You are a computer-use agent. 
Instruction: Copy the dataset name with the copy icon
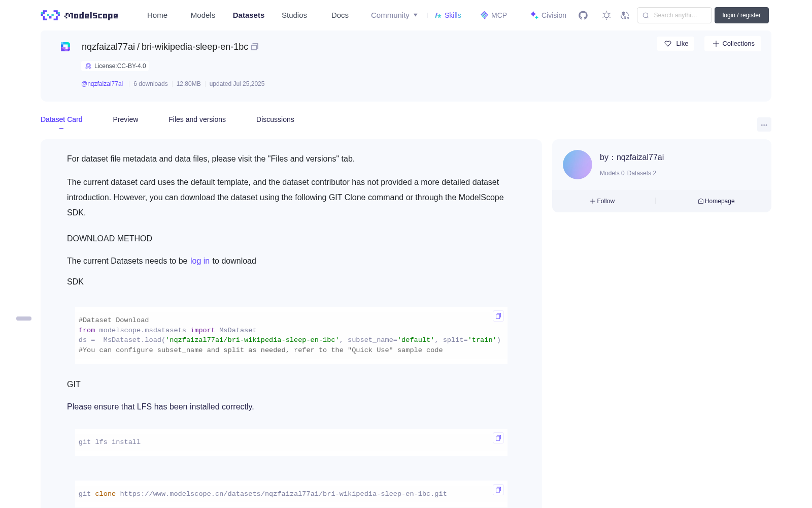pos(255,47)
